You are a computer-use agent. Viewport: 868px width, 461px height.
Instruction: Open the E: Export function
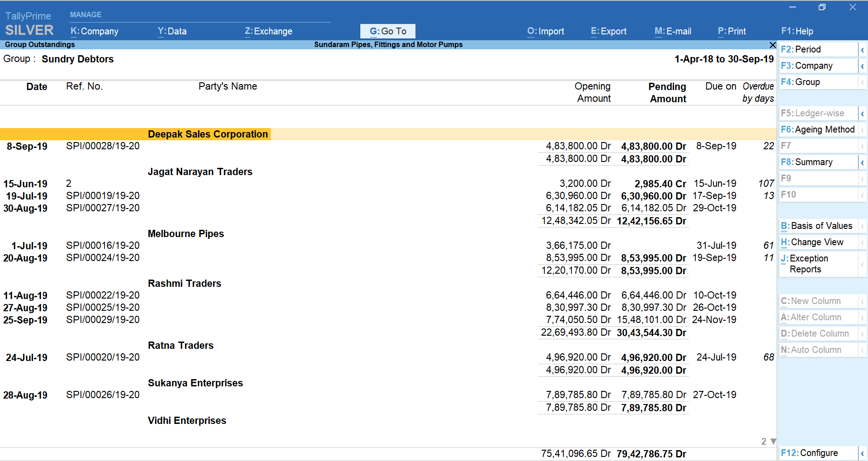pos(608,31)
